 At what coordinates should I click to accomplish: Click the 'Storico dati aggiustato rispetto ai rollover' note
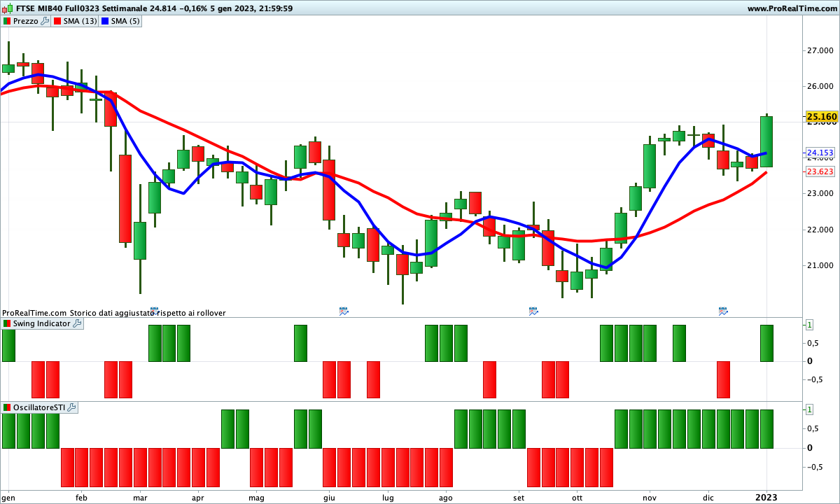pyautogui.click(x=148, y=313)
